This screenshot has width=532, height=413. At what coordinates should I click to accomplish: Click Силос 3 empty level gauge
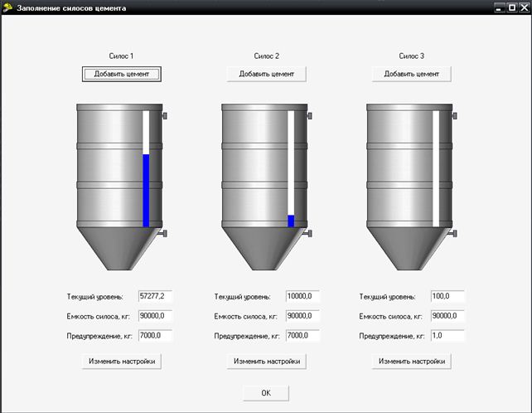(436, 169)
